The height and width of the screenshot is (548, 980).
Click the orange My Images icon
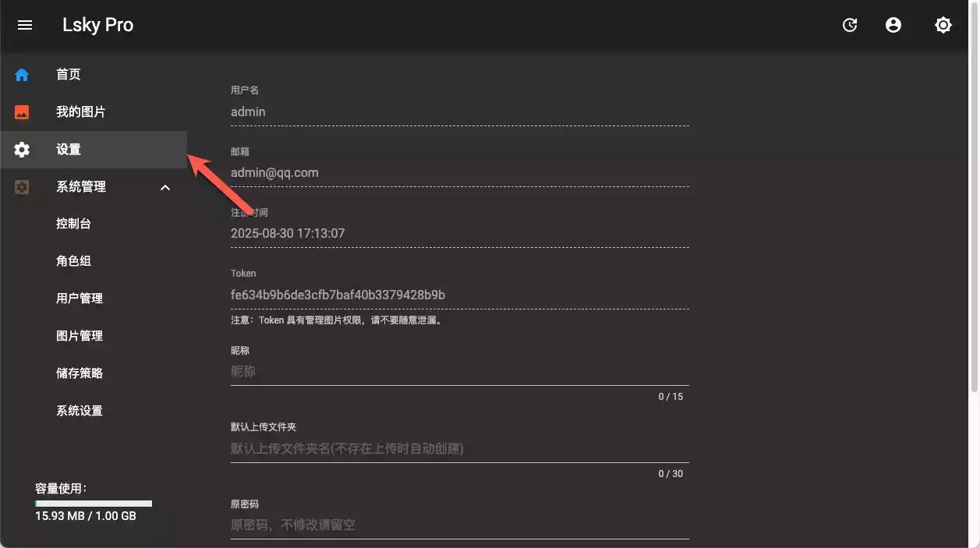coord(22,112)
